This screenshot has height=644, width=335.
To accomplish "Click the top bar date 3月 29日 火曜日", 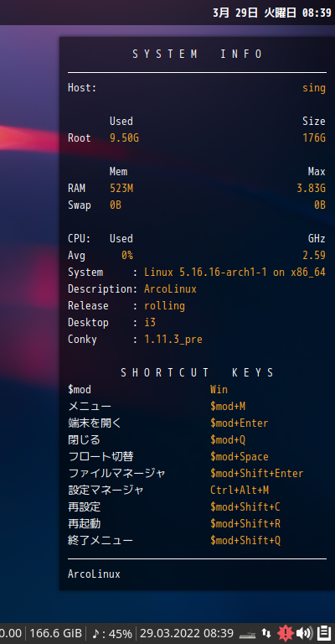I will coord(255,13).
